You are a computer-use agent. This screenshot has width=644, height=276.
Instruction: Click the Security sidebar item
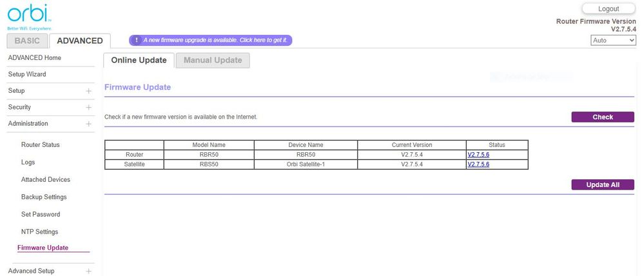19,107
